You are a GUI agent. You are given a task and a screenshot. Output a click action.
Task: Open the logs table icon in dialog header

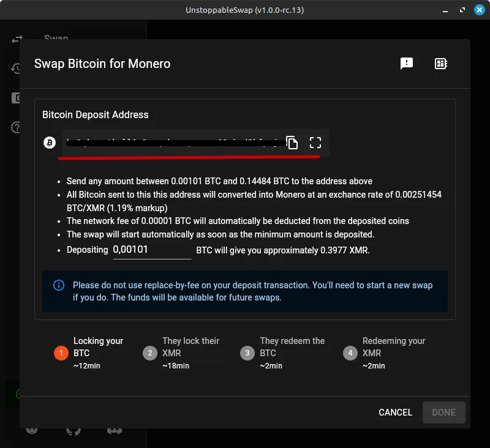coord(440,64)
